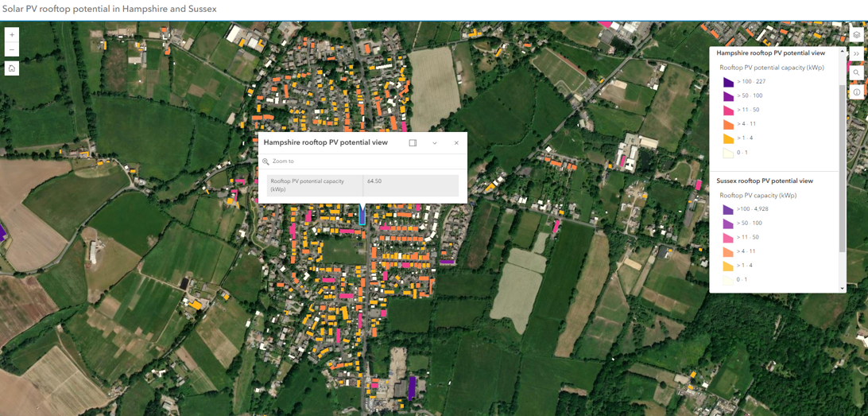
Task: Close the Hampshire rooftop PV popup
Action: point(456,143)
